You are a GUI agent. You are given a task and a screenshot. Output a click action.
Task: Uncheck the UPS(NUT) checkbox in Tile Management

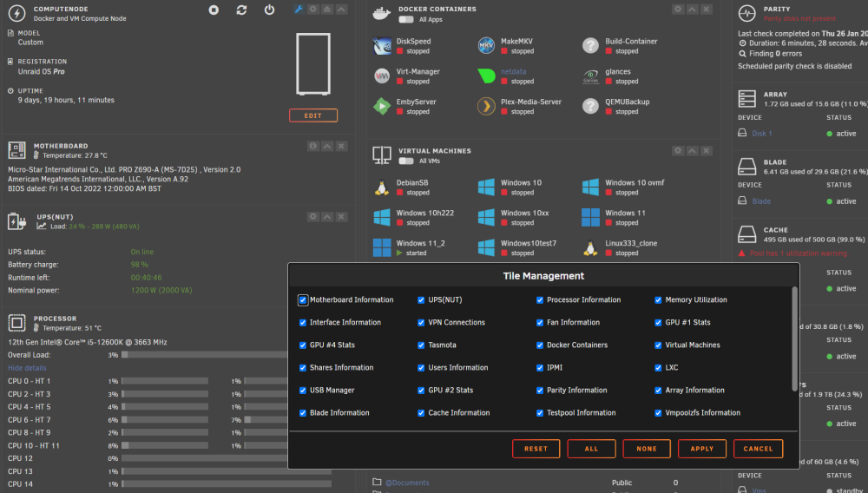421,300
